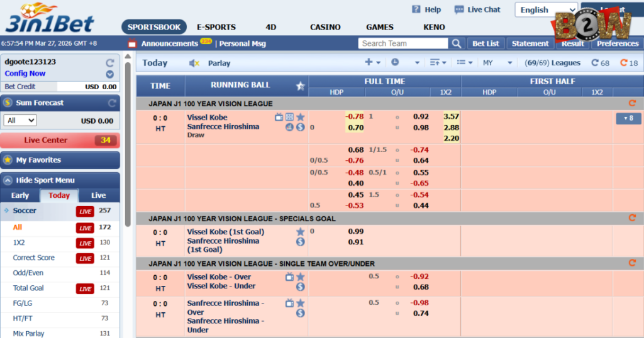Open the list view style dropdown
Screen dimensions: 644x338
pos(465,62)
